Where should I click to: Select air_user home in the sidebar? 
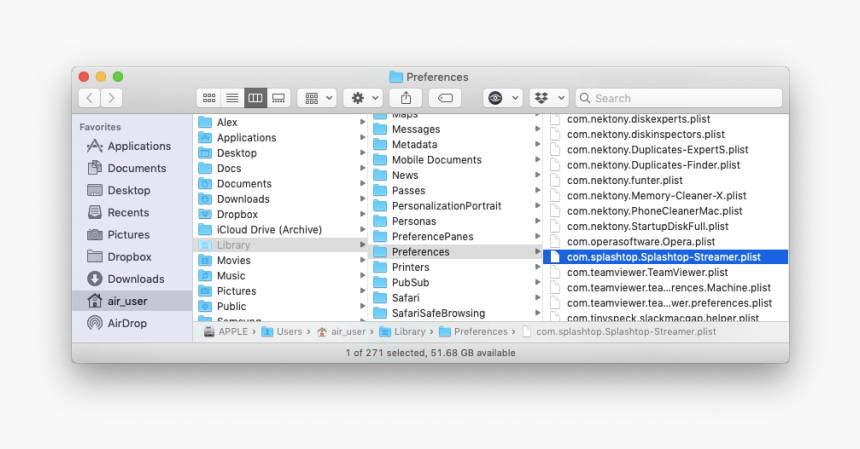pos(132,301)
